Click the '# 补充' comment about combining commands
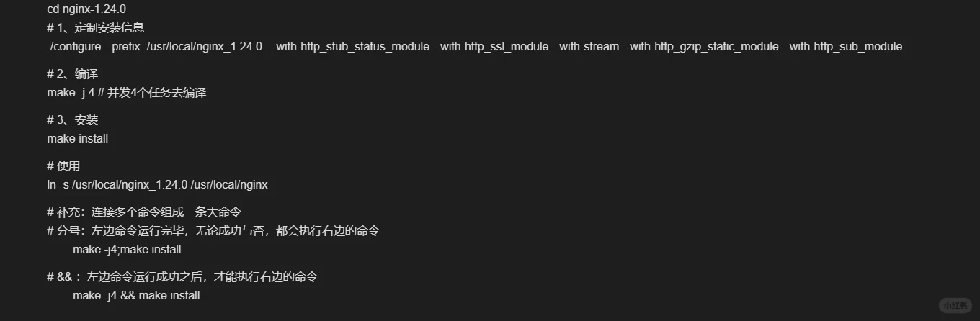Screen dimensions: 980x321 coord(143,212)
